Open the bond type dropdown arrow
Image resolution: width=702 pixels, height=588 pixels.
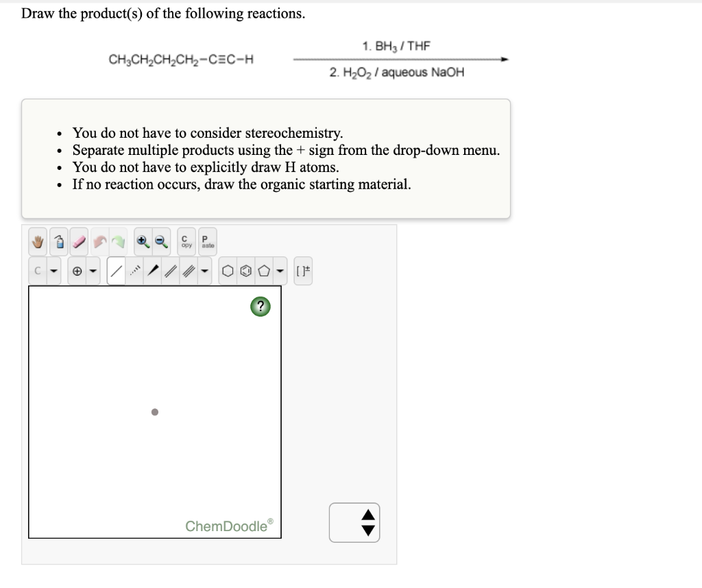[x=205, y=270]
